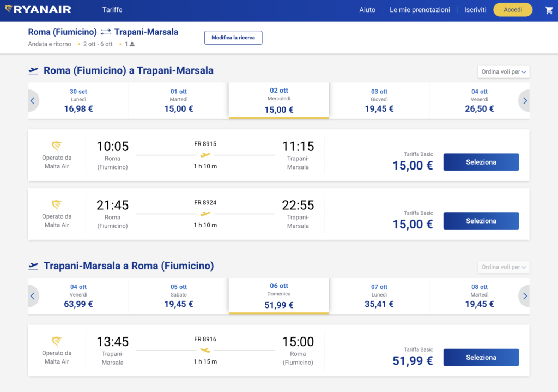The image size is (558, 392).
Task: Click the route swap arrows icon in header
Action: point(105,32)
